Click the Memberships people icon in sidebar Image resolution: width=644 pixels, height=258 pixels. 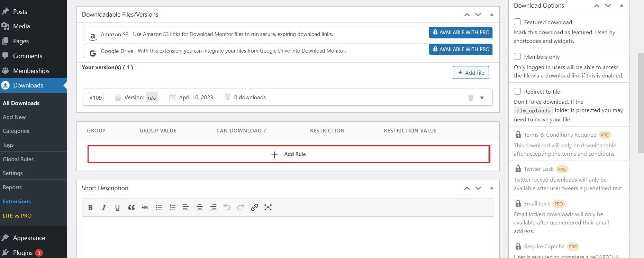(x=5, y=71)
